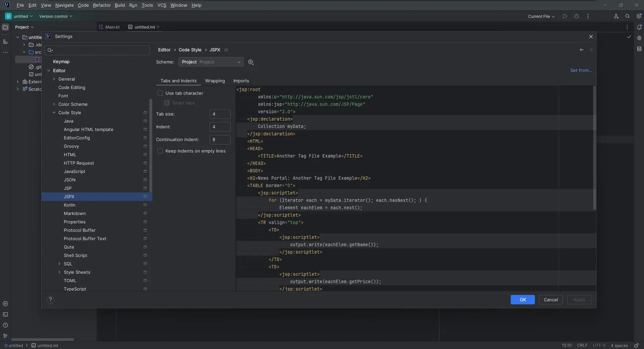Open the Database tool window icon

click(x=639, y=49)
